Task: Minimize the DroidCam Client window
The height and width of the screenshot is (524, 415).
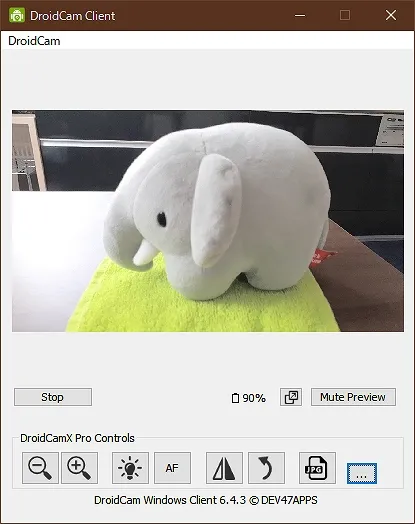Action: coord(300,15)
